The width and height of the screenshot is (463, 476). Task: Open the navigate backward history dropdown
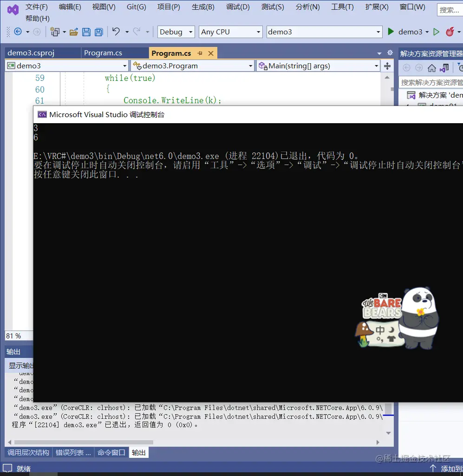point(27,32)
